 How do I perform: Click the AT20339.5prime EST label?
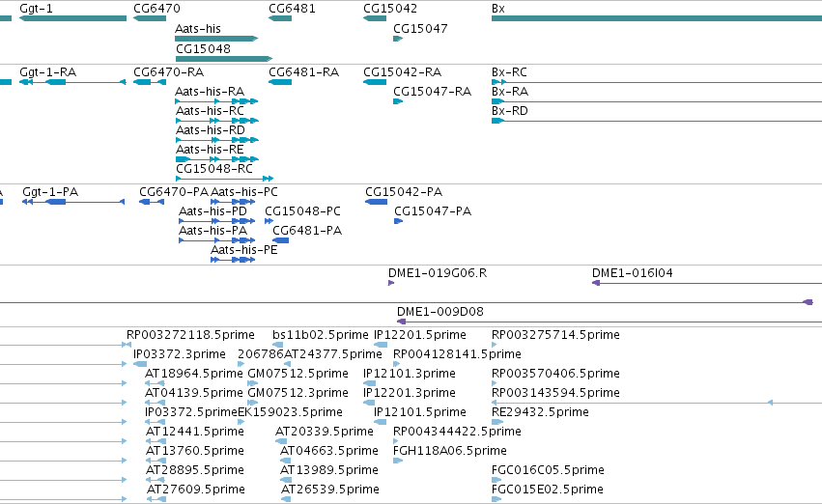[325, 432]
